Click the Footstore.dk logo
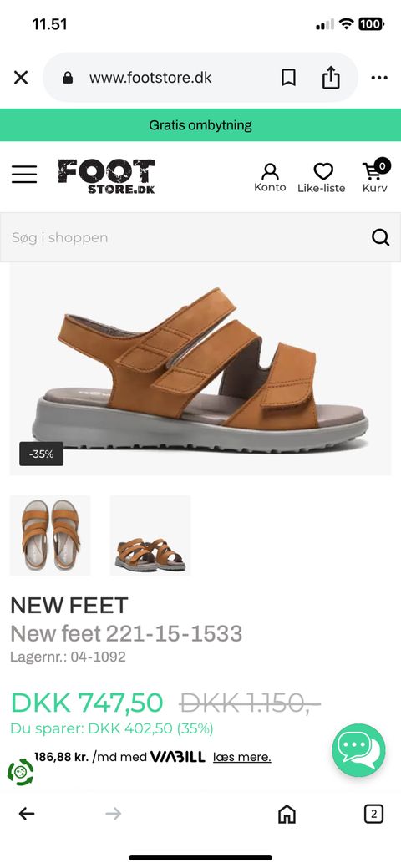The height and width of the screenshot is (868, 401). 106,176
